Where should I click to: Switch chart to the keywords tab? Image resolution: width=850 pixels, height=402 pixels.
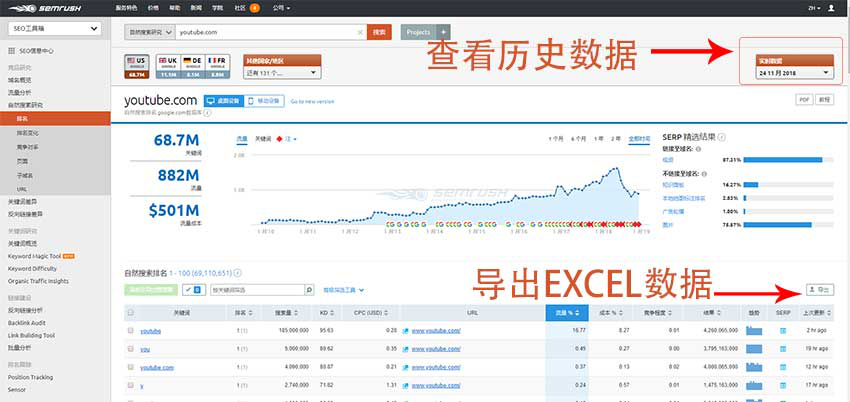[262, 139]
